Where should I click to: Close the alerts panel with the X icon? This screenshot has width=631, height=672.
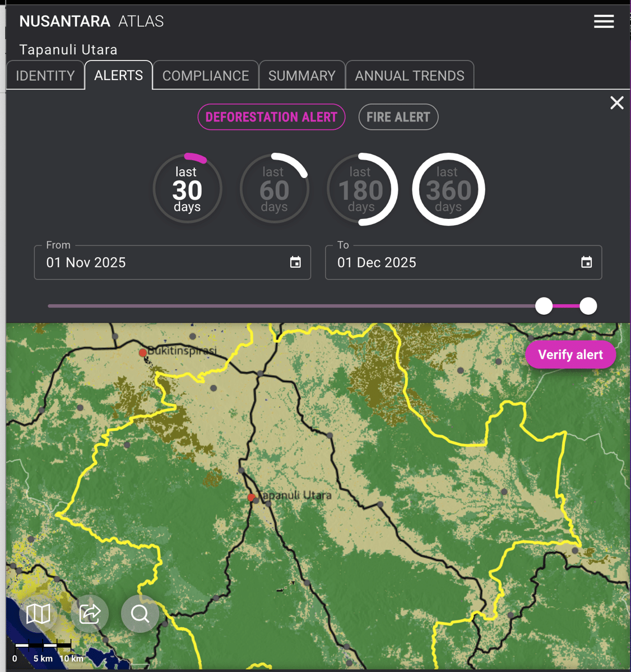pyautogui.click(x=617, y=103)
